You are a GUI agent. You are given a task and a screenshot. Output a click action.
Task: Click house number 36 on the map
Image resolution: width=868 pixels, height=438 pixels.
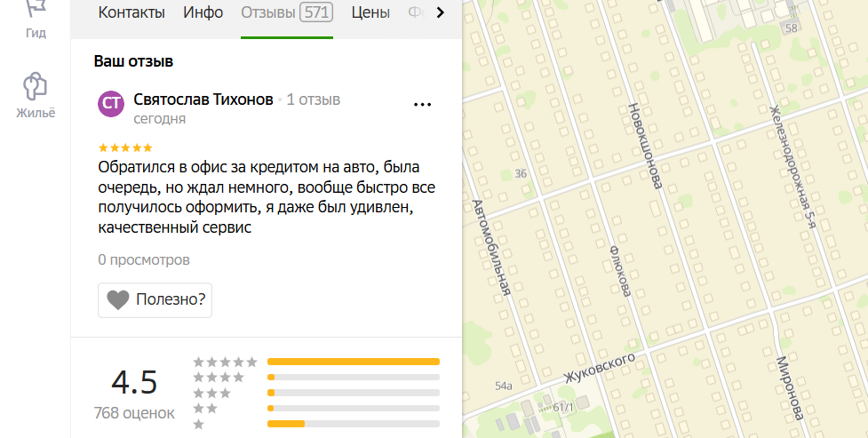[521, 174]
